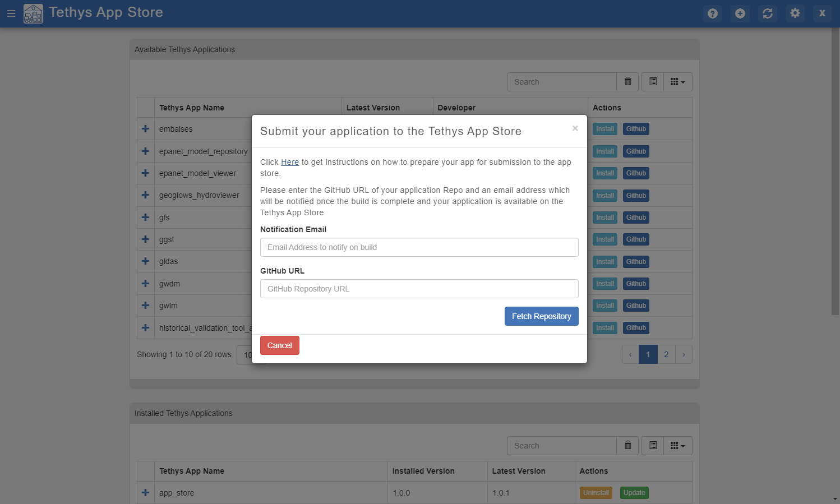This screenshot has width=840, height=504.
Task: Open the settings gear icon in header
Action: (x=795, y=13)
